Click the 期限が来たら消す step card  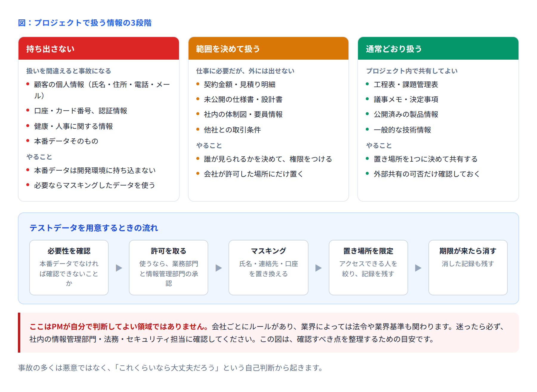[x=468, y=268]
